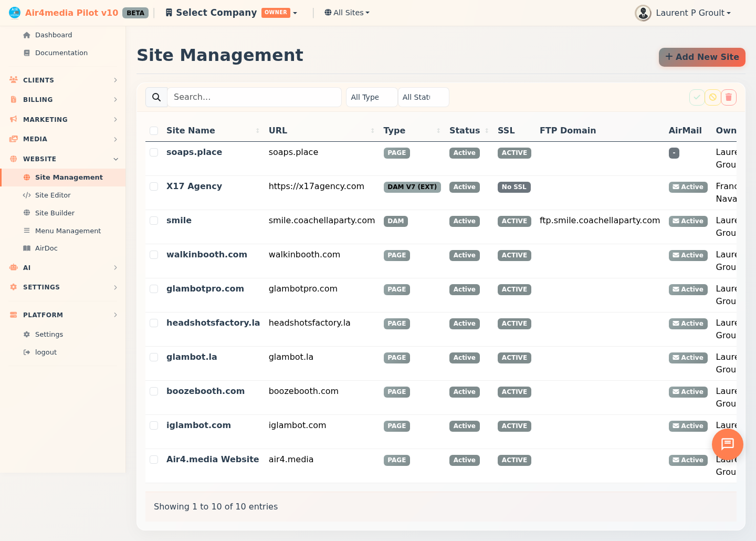Open the floating chat bubble

(x=727, y=444)
